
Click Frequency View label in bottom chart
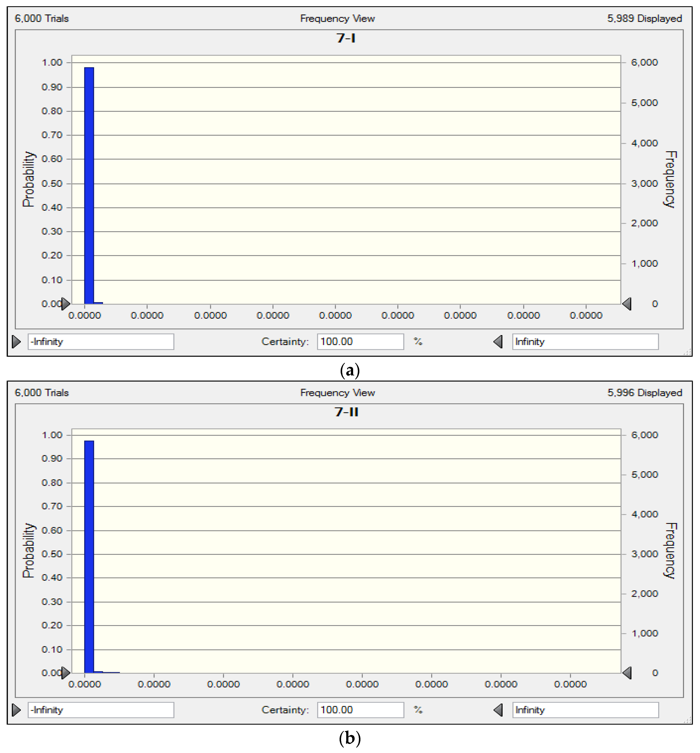tap(337, 393)
